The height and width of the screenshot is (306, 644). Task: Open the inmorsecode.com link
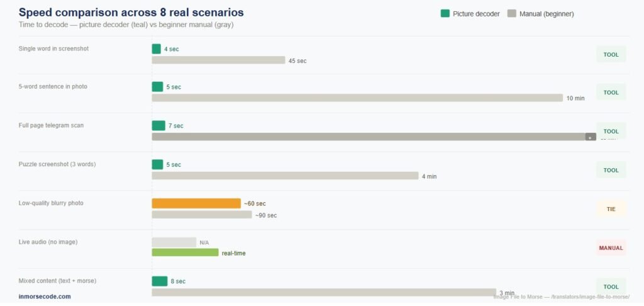pos(45,296)
